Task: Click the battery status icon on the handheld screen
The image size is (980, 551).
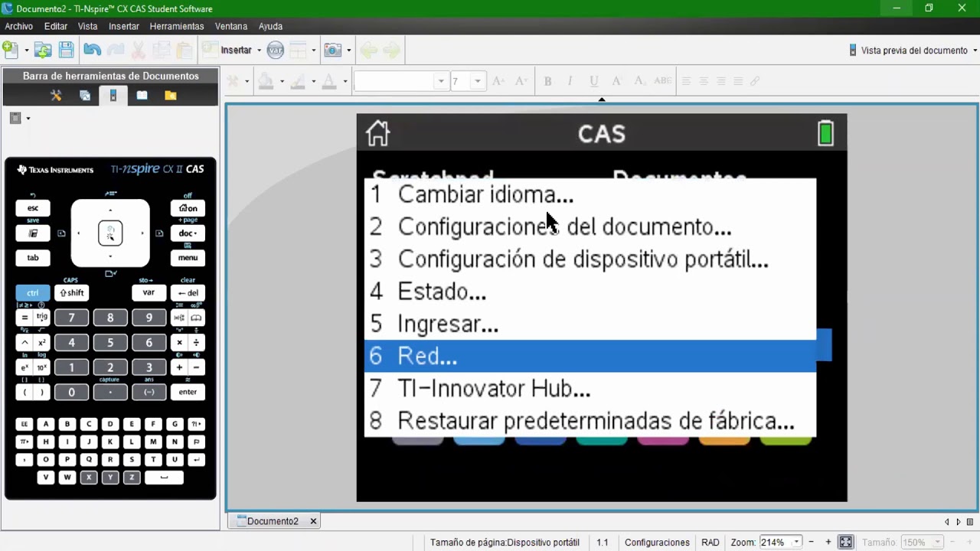Action: 825,133
